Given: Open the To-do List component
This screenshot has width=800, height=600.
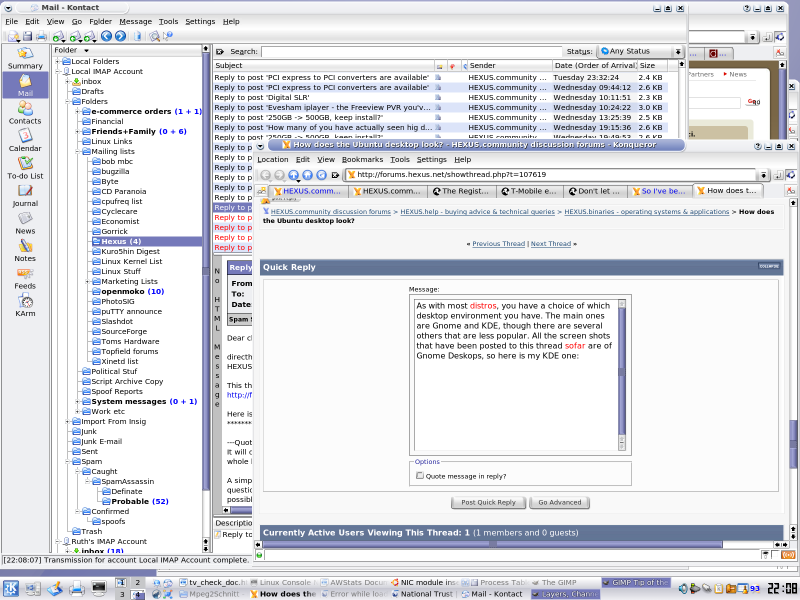Looking at the screenshot, I should click(x=25, y=167).
